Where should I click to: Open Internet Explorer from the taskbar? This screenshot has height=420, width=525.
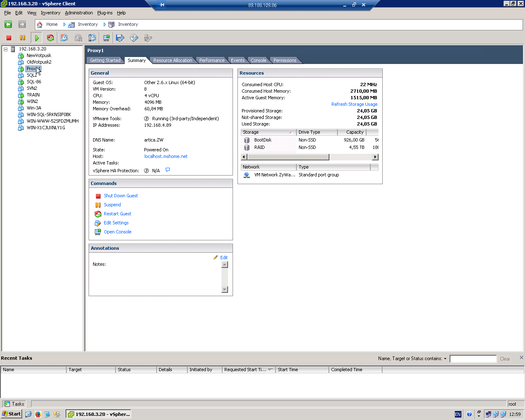(x=28, y=414)
